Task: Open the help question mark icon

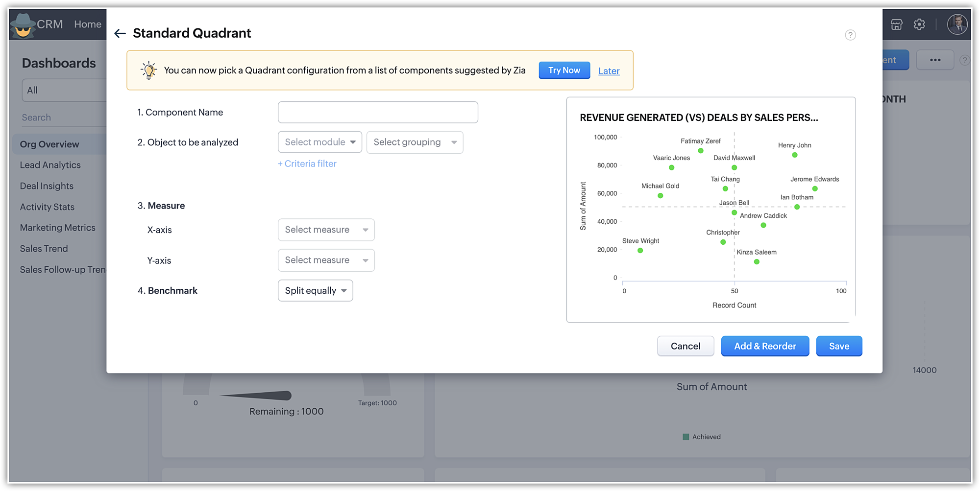Action: (850, 35)
